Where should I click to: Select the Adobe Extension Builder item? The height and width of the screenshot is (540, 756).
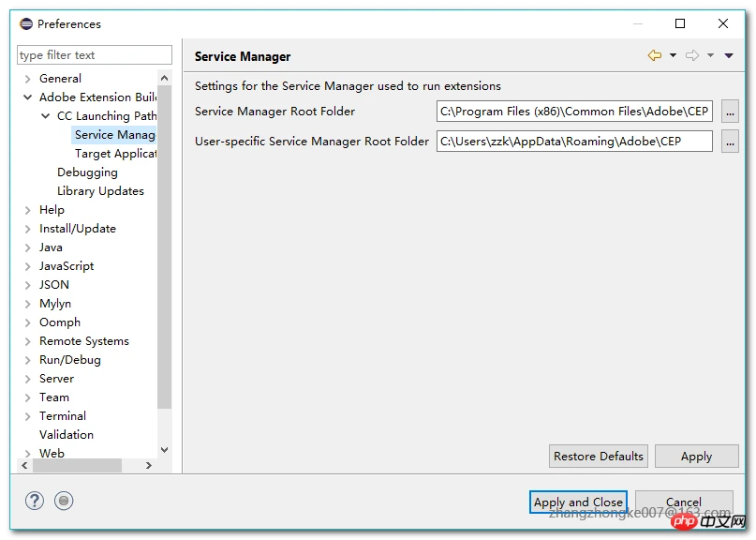97,97
